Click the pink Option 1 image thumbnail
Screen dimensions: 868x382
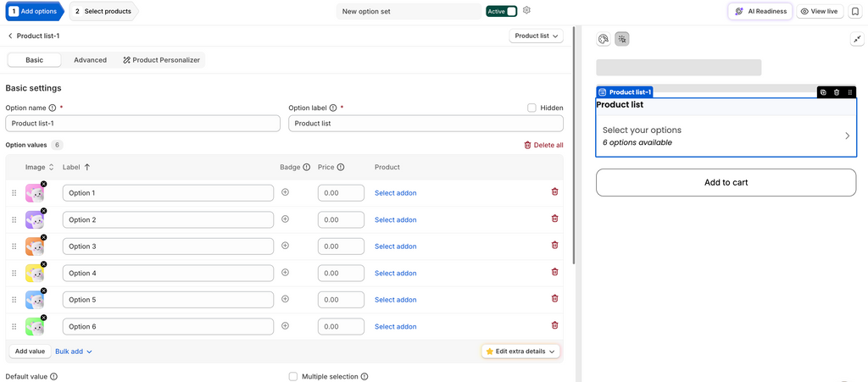pos(34,193)
